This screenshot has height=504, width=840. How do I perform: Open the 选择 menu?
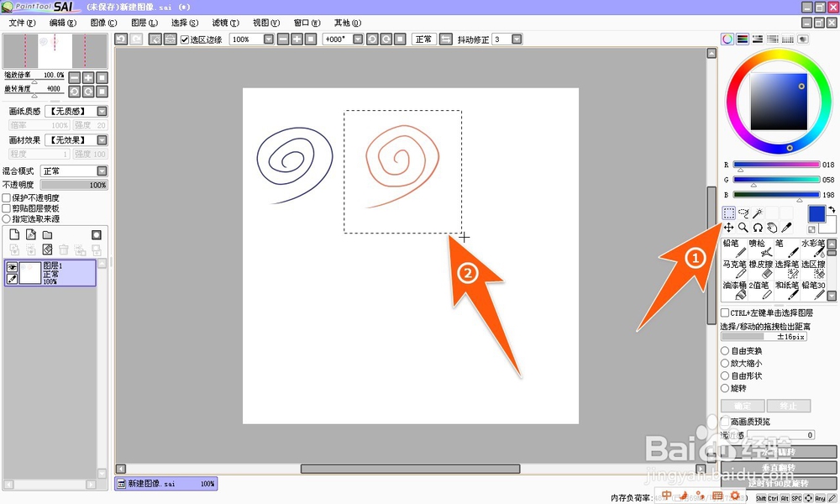tap(184, 23)
